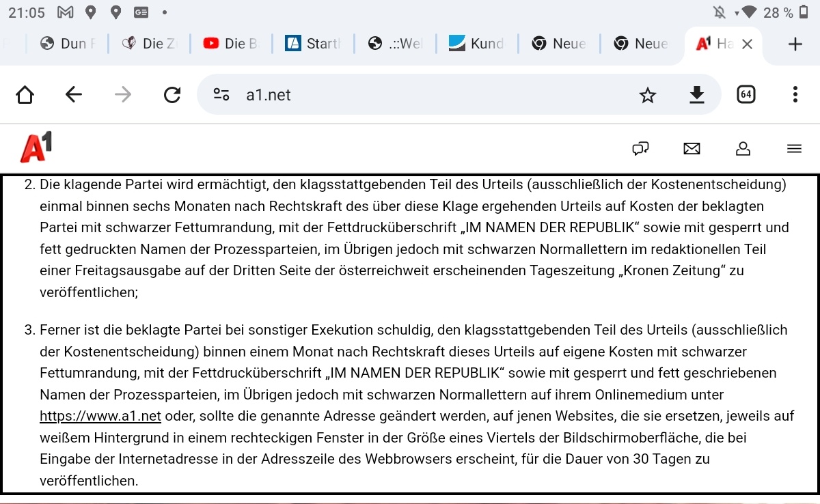Screen dimensions: 820x504
Task: Click the A1 logo
Action: pyautogui.click(x=36, y=148)
